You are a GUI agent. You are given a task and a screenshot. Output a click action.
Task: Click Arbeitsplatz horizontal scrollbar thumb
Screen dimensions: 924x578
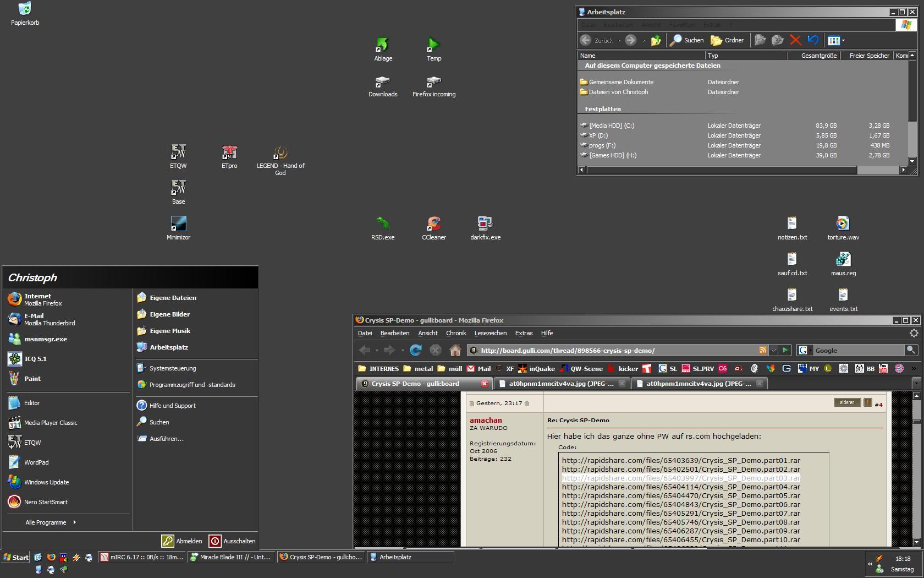pos(722,170)
